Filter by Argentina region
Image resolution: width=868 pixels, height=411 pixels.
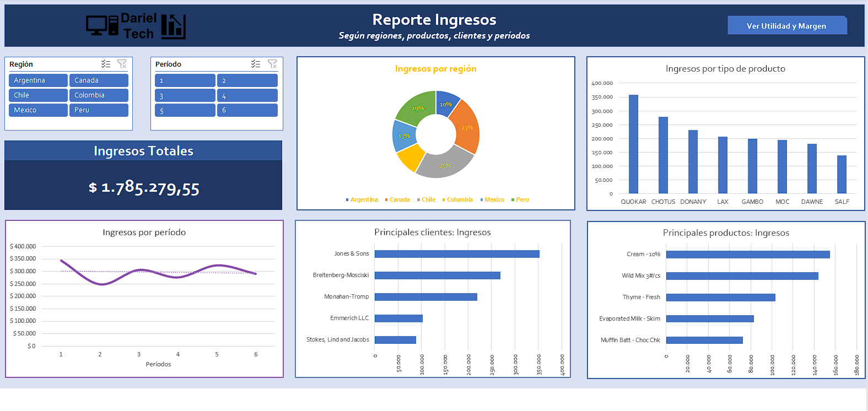pyautogui.click(x=38, y=80)
